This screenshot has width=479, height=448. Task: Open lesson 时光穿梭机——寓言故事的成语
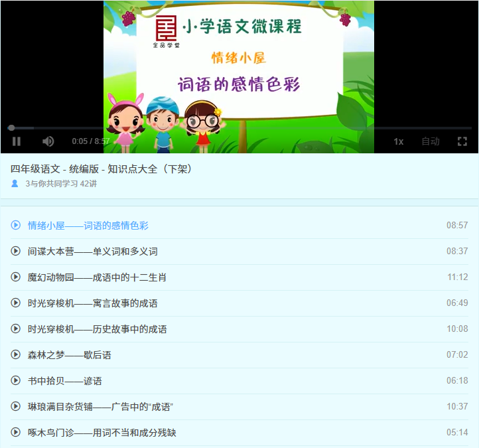click(92, 303)
